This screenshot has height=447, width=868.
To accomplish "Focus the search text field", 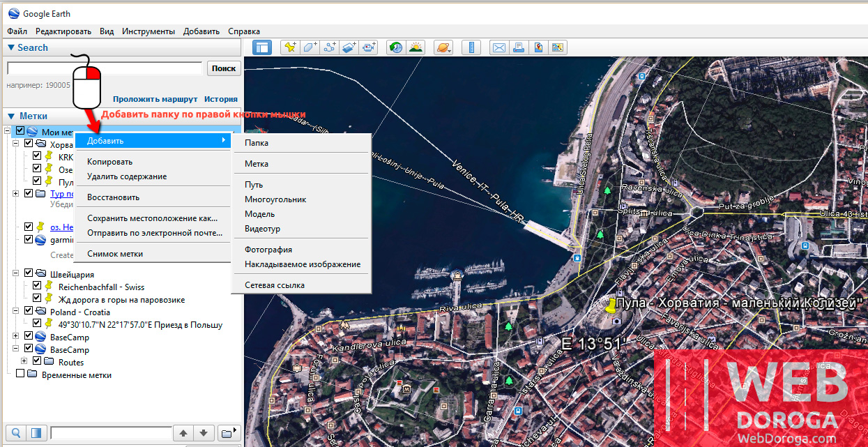I will 105,68.
